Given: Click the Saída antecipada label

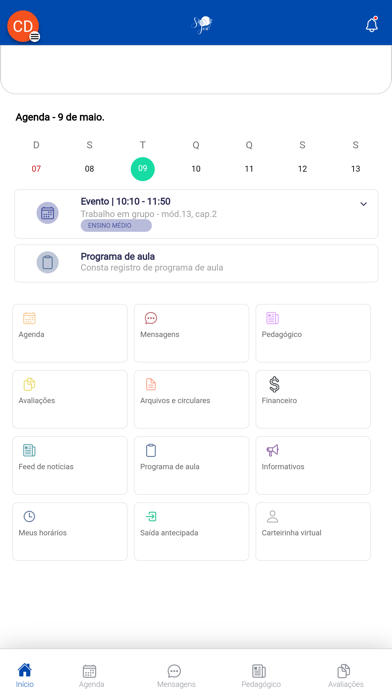Looking at the screenshot, I should pos(169,533).
